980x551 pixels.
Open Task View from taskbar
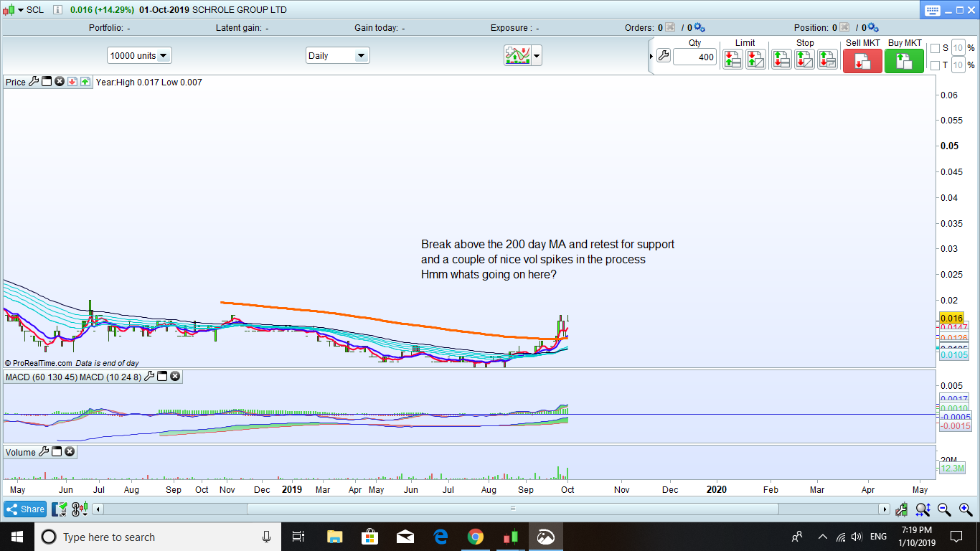pos(298,537)
